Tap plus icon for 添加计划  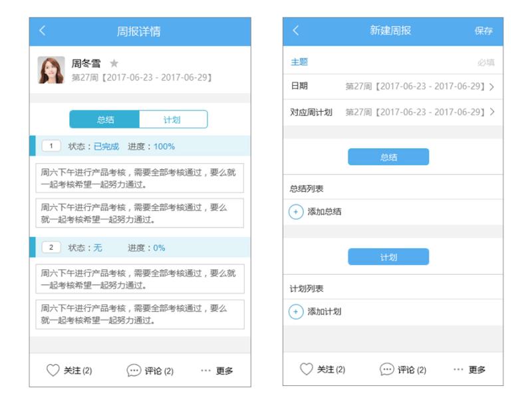296,311
